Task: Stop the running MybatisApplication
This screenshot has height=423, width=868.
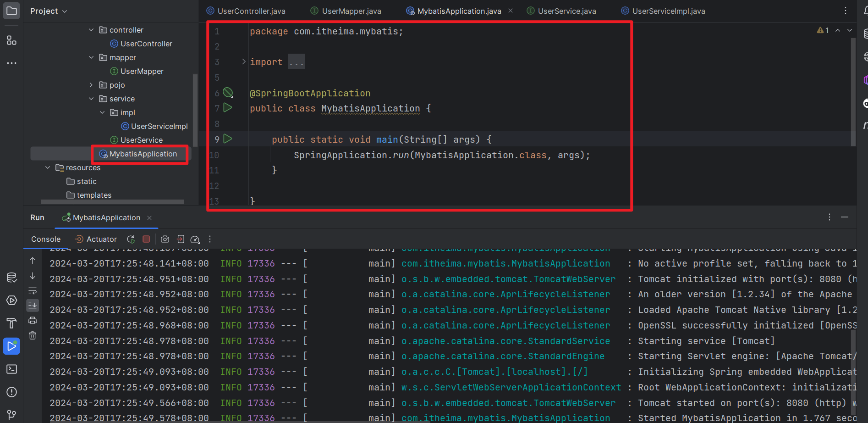Action: tap(146, 239)
